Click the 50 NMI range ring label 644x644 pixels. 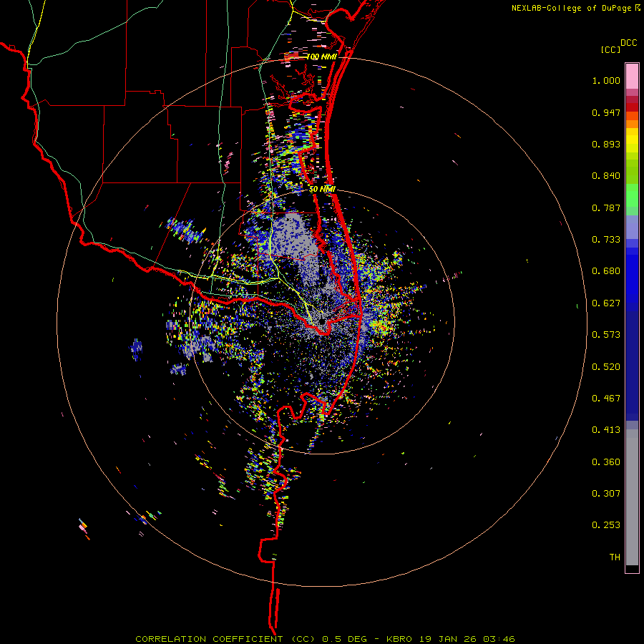coord(322,189)
